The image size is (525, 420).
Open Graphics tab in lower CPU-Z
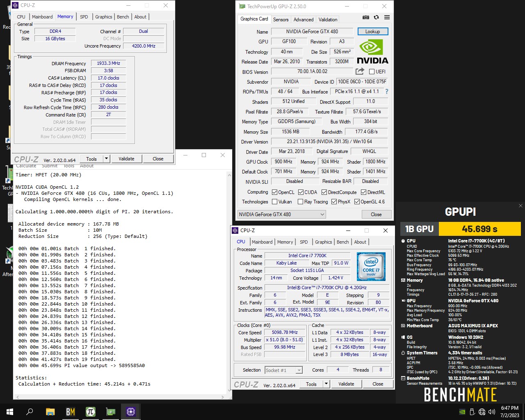click(324, 242)
